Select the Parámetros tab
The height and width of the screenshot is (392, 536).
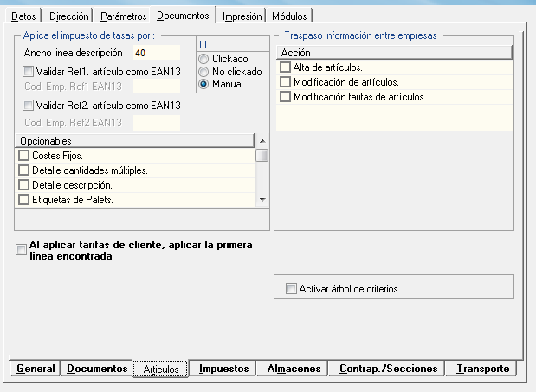tap(123, 16)
